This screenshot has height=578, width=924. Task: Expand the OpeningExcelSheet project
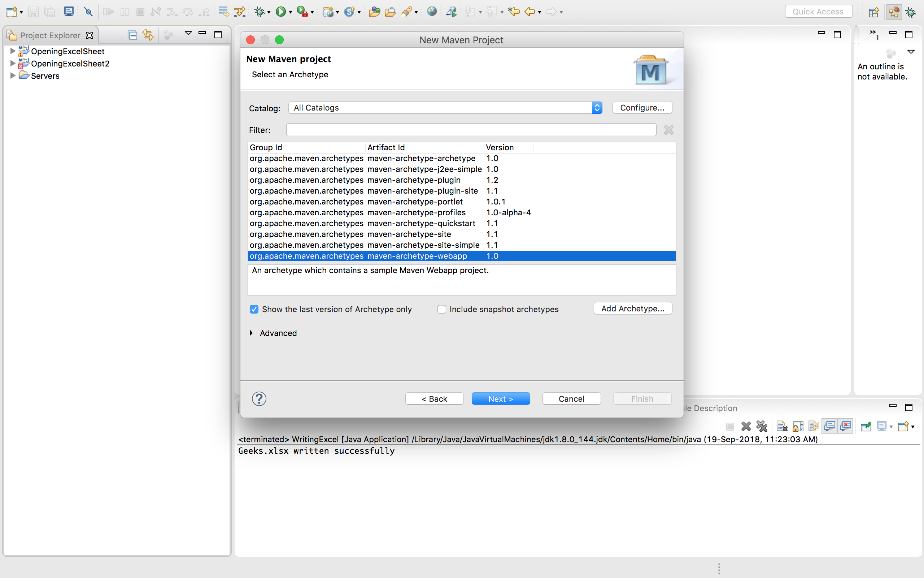13,51
